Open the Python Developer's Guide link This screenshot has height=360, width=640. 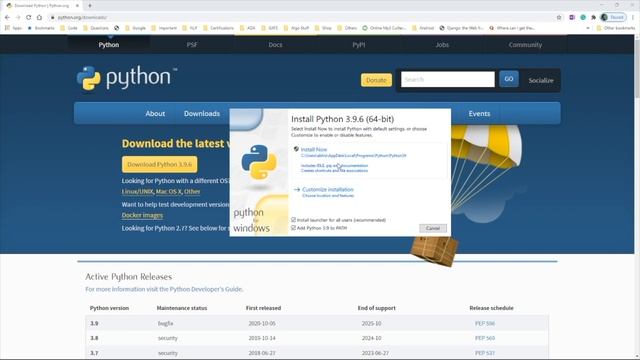click(x=206, y=289)
